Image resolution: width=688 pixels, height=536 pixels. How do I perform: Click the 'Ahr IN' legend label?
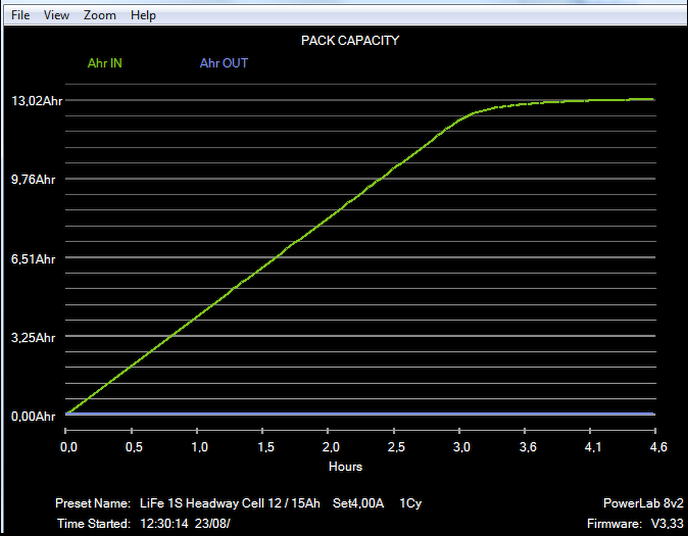click(104, 63)
